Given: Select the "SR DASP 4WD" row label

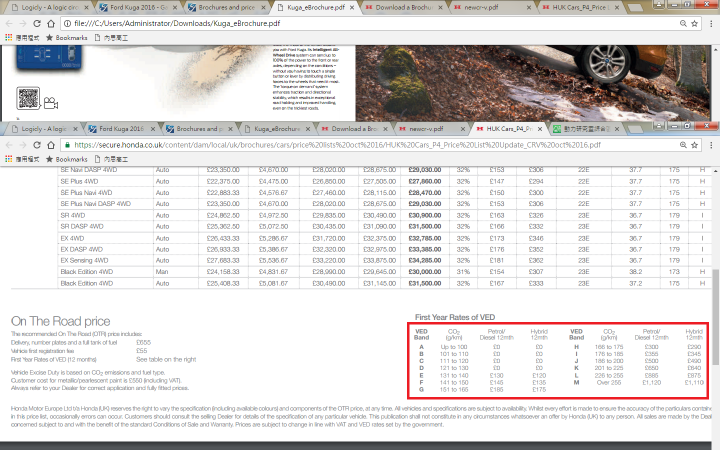Looking at the screenshot, I should coord(82,227).
